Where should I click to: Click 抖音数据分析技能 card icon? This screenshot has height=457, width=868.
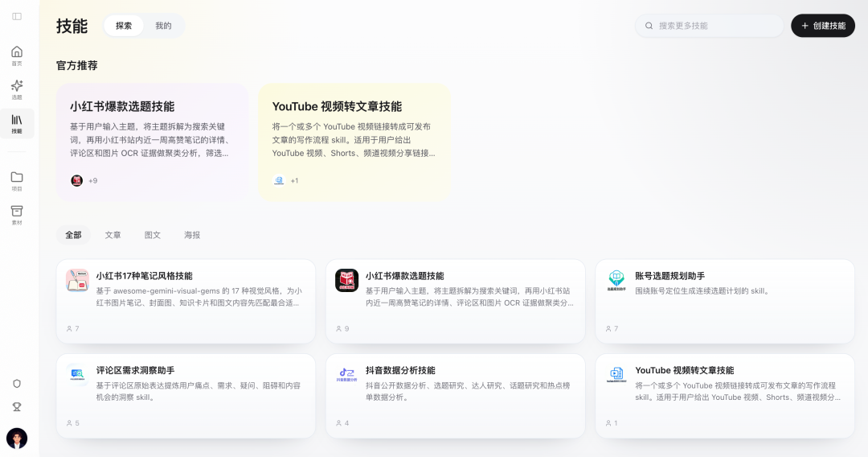click(x=347, y=375)
